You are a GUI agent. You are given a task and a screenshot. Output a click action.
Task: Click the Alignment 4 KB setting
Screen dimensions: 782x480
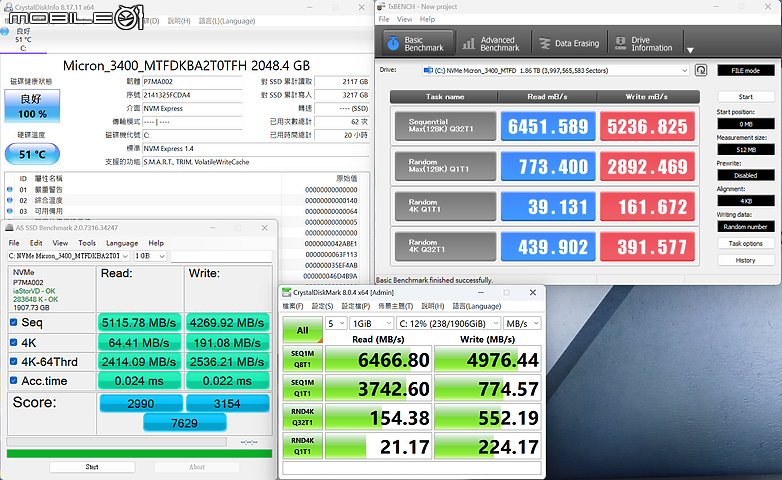746,201
